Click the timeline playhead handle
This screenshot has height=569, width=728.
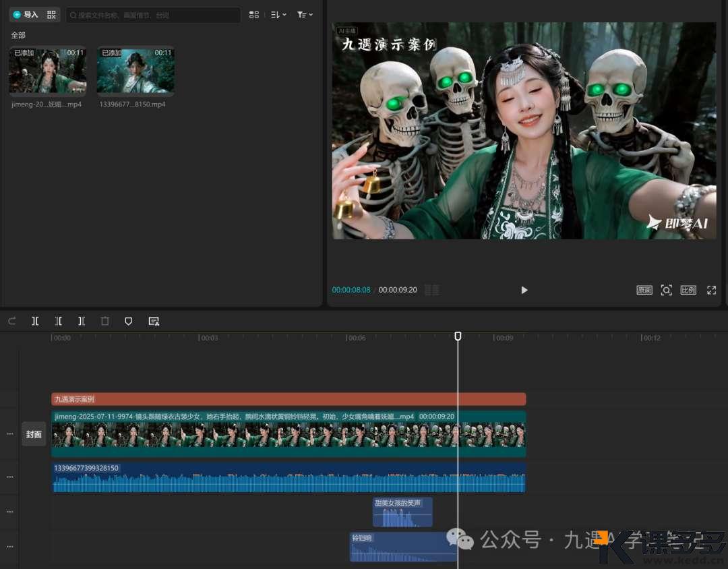(458, 336)
